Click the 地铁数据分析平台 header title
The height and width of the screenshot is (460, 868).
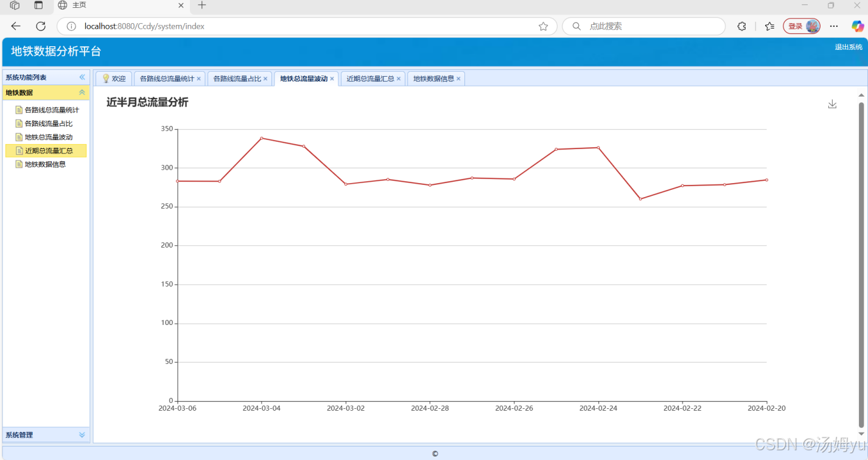[56, 52]
